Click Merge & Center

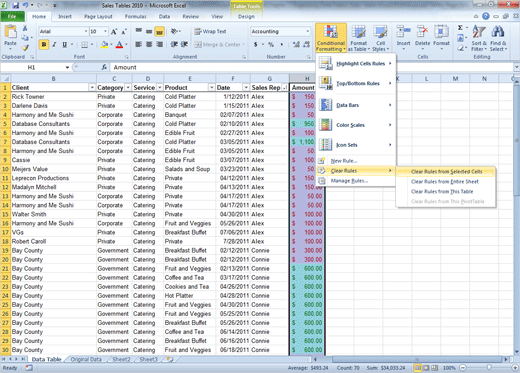click(219, 44)
